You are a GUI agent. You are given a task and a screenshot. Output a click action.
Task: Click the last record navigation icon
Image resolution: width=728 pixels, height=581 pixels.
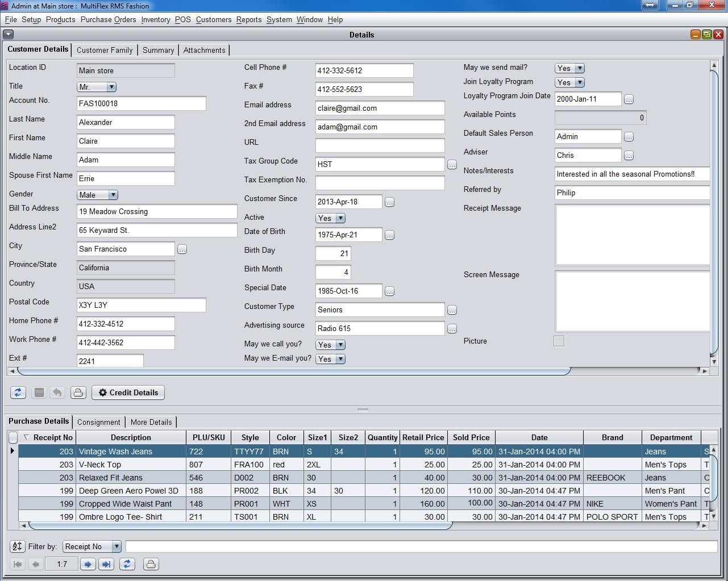click(x=106, y=564)
